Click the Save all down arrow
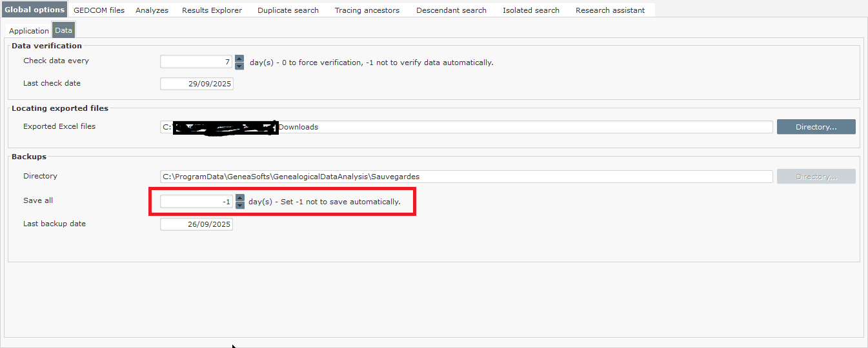868x348 pixels. point(239,205)
